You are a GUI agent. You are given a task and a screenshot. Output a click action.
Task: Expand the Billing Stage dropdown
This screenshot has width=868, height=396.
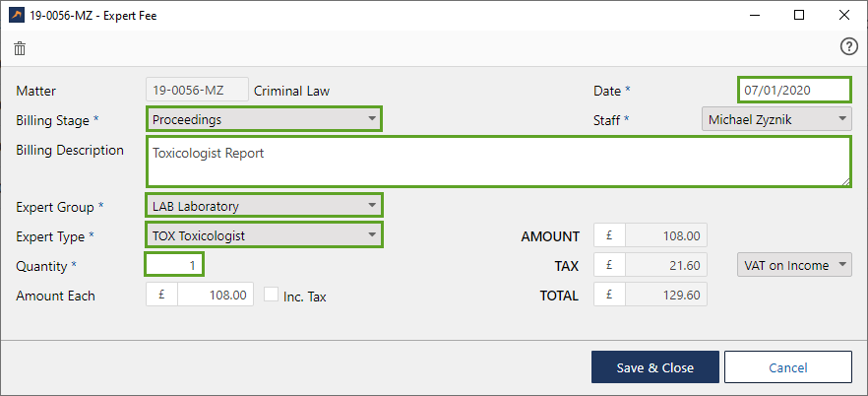pyautogui.click(x=264, y=119)
